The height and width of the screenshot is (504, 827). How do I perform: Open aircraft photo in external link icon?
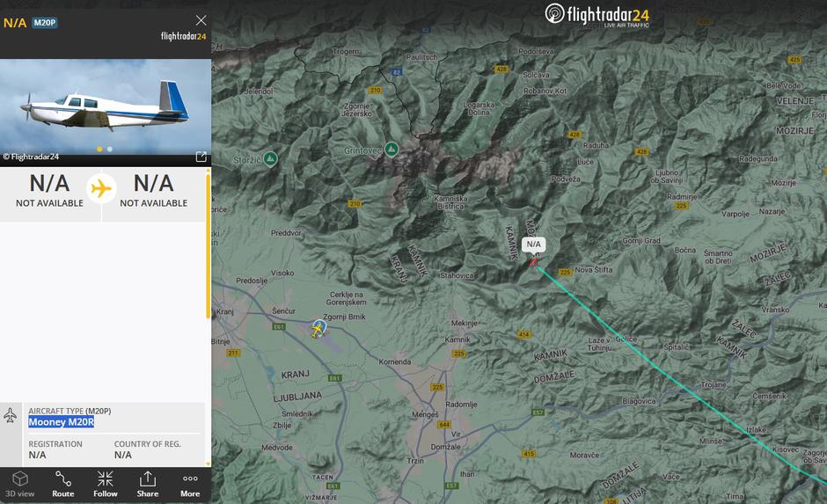[x=201, y=157]
